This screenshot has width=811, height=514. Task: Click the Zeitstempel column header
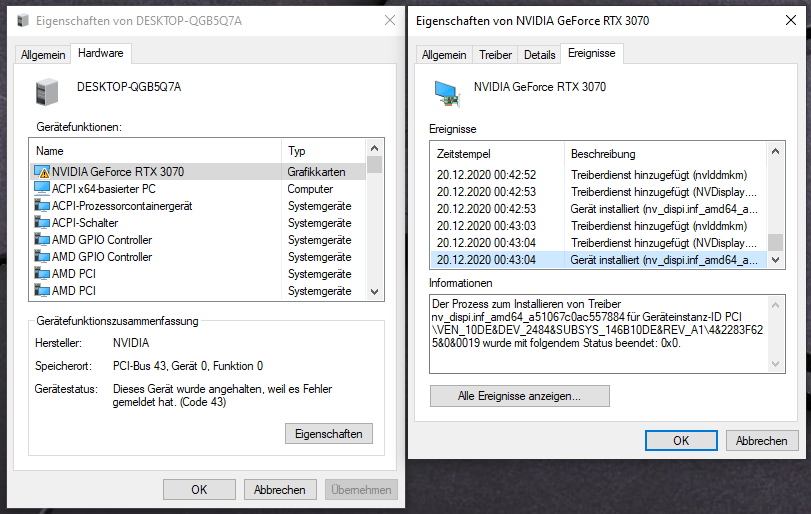(x=498, y=154)
